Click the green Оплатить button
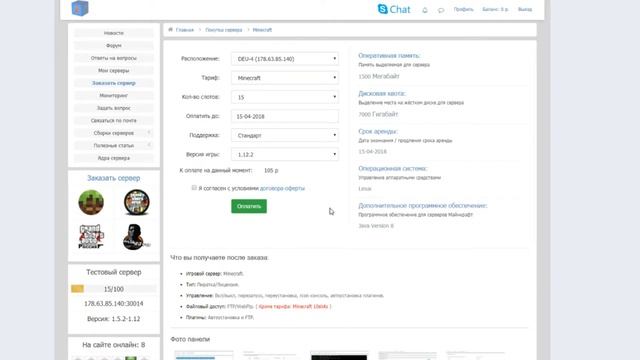The width and height of the screenshot is (640, 360). pos(249,206)
